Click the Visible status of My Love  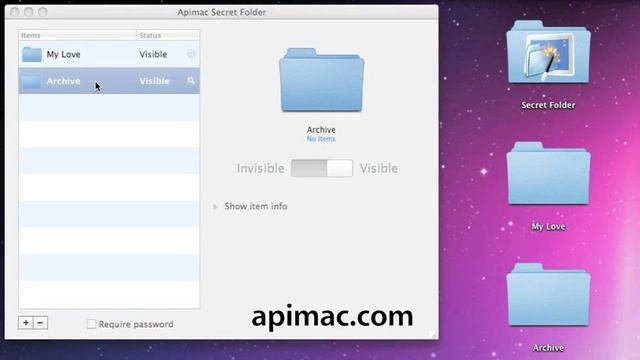[x=153, y=54]
